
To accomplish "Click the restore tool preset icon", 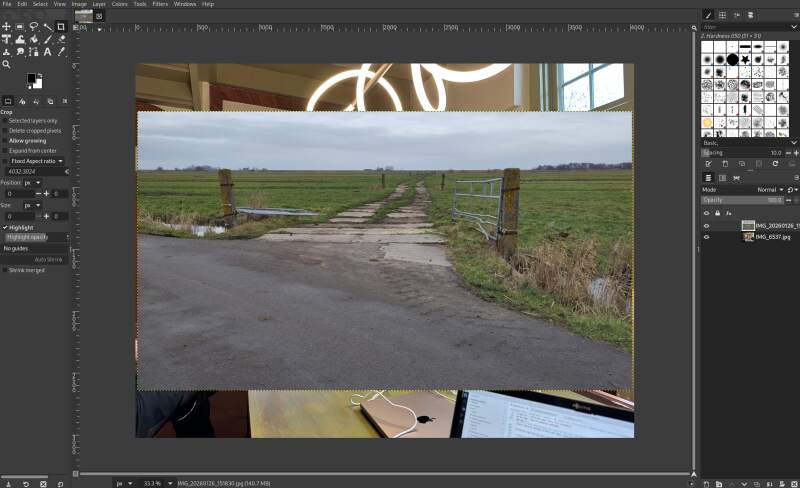I will coord(26,483).
